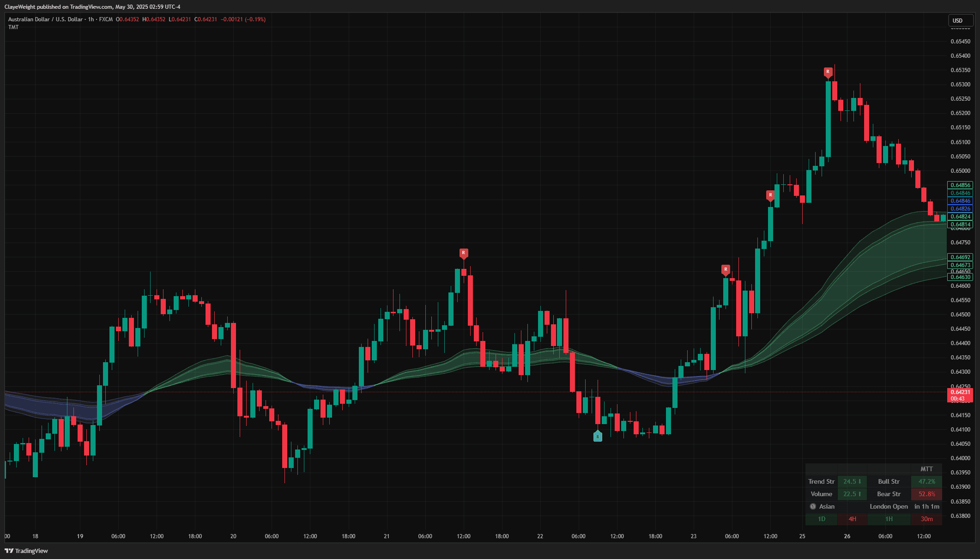This screenshot has width=980, height=559.
Task: Click the R marker above the May 21 midday spike
Action: pyautogui.click(x=464, y=253)
